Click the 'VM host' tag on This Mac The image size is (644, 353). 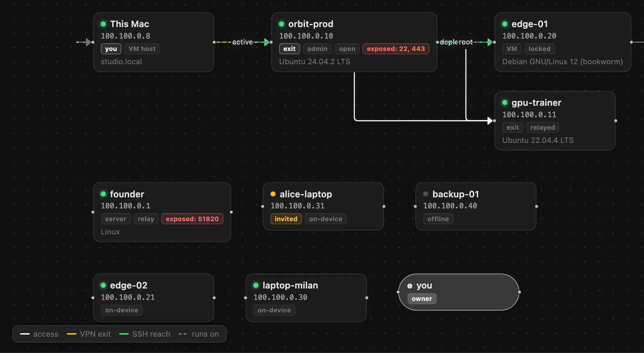pyautogui.click(x=142, y=49)
